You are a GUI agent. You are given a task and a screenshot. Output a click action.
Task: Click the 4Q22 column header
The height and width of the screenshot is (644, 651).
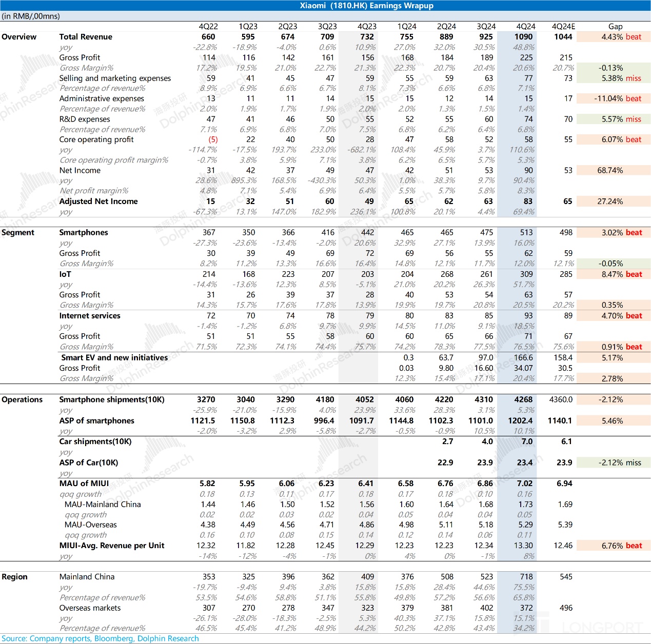[208, 26]
